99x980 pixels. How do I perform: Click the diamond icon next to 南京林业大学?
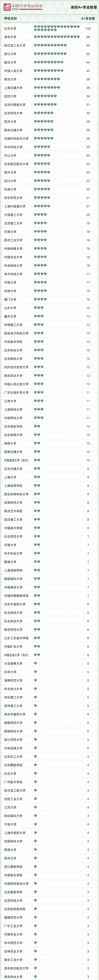36,977
